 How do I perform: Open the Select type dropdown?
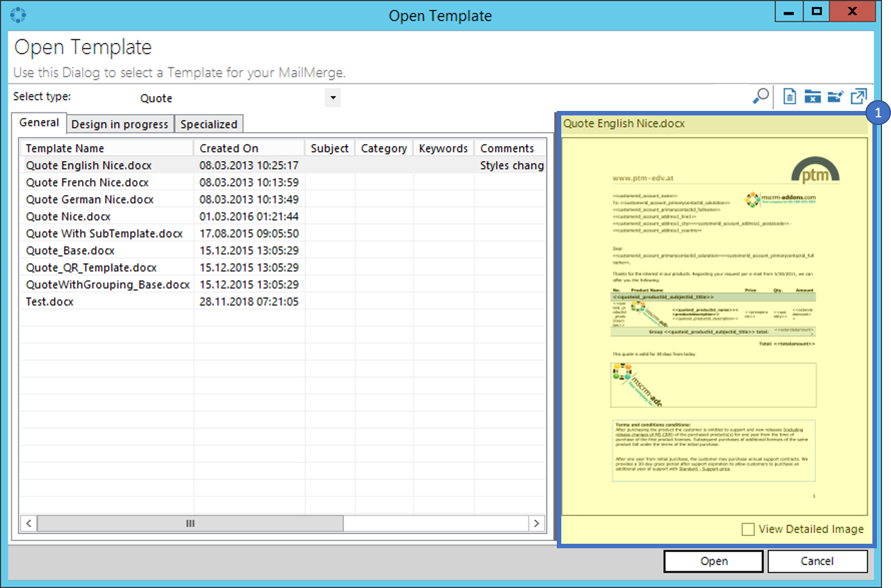click(x=332, y=97)
